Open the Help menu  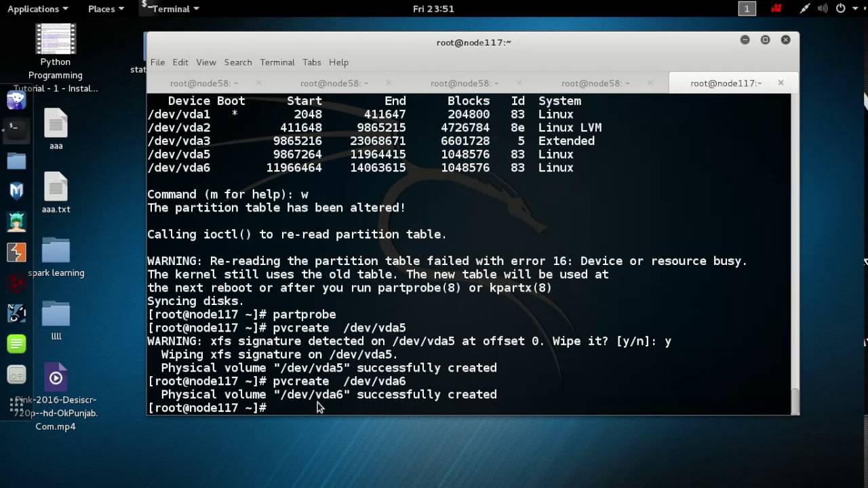pos(338,62)
